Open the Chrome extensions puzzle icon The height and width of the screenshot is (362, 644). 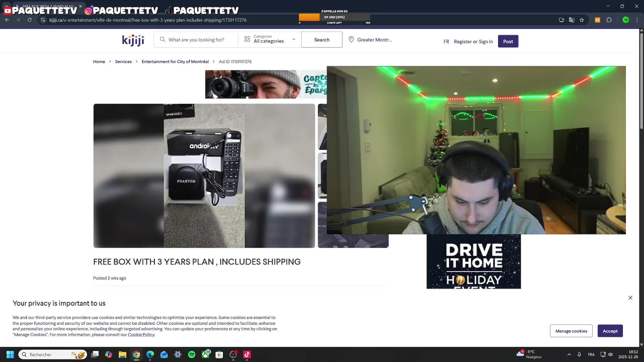[x=609, y=20]
